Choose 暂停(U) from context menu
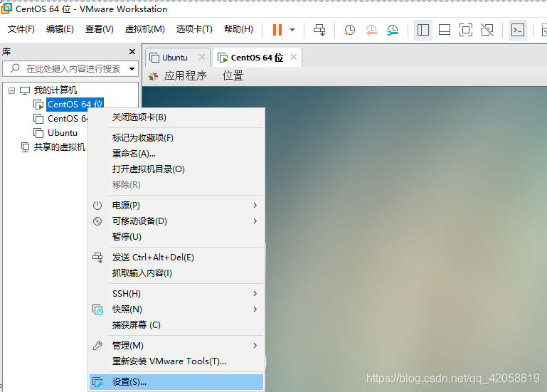Image resolution: width=547 pixels, height=392 pixels. point(176,237)
